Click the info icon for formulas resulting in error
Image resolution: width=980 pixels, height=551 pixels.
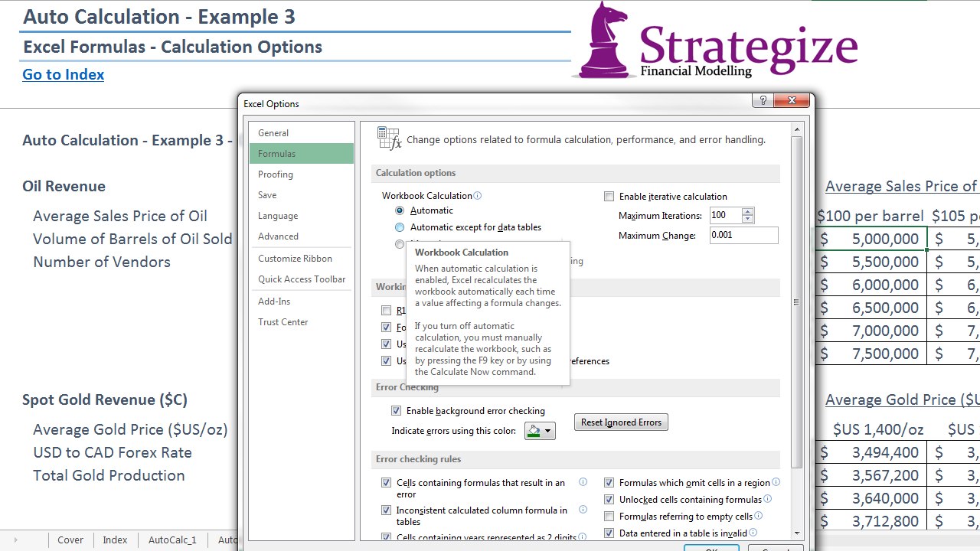[x=583, y=483]
